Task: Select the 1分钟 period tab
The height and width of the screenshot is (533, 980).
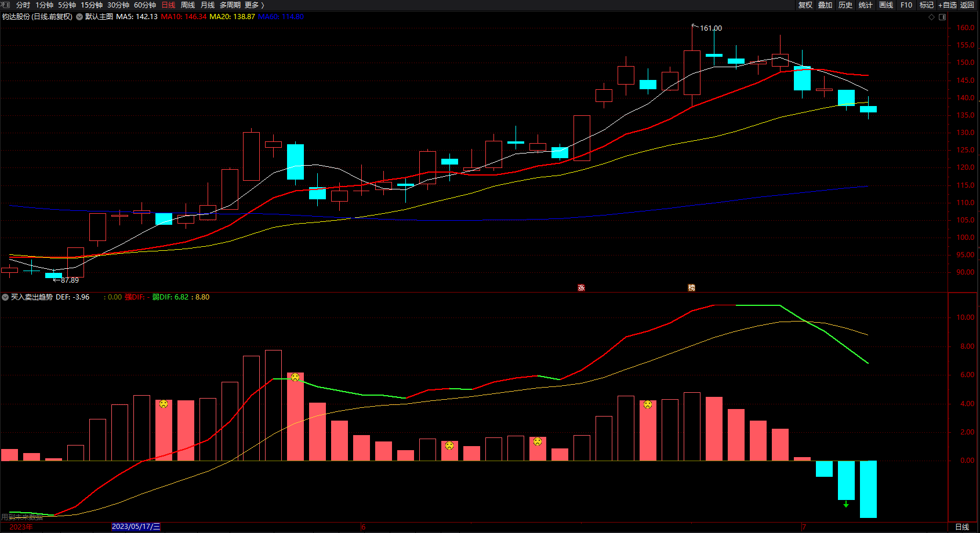Action: click(45, 5)
